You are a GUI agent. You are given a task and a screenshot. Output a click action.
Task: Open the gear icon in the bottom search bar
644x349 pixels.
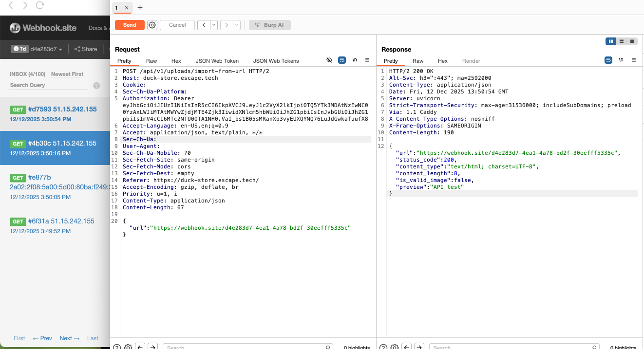(128, 347)
